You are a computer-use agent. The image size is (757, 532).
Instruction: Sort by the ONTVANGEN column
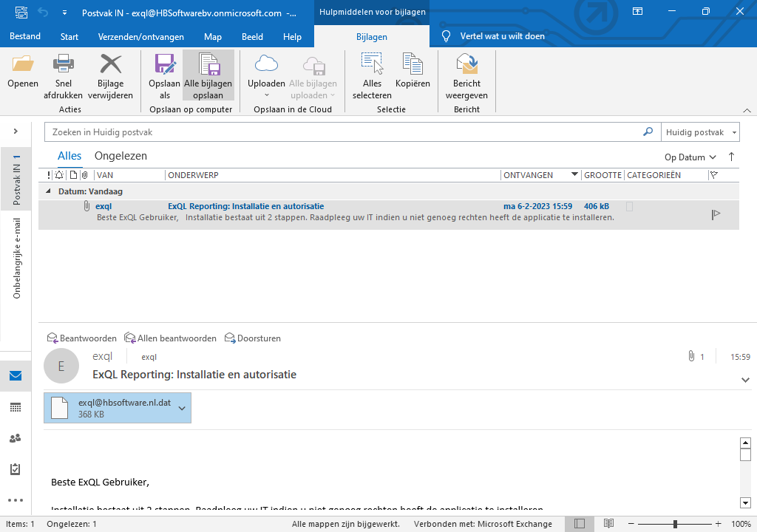click(x=540, y=175)
